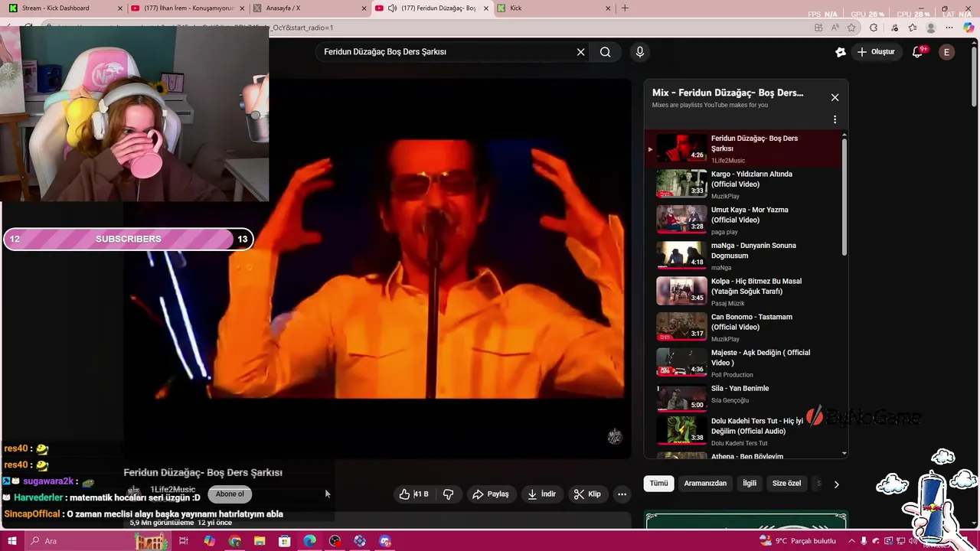This screenshot has width=980, height=551.
Task: Select the Aramanızdan filter chip
Action: pos(705,484)
